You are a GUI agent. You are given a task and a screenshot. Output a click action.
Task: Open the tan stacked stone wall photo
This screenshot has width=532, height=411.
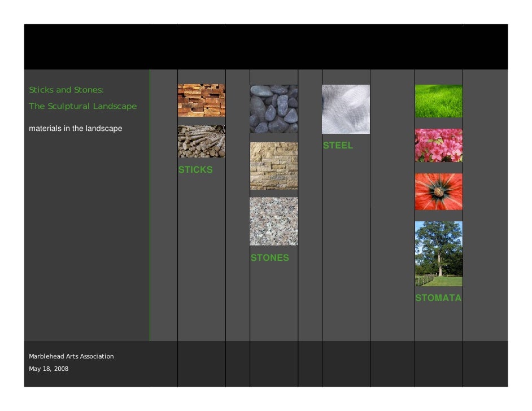pos(274,166)
